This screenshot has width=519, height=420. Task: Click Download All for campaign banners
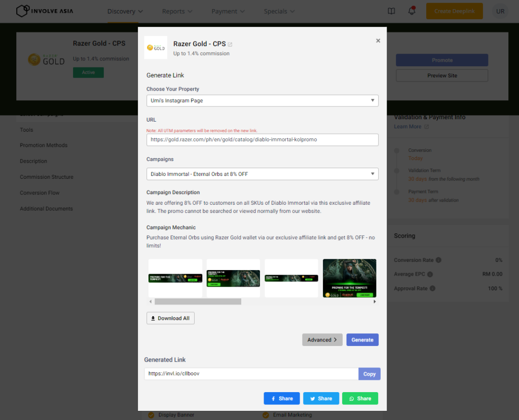point(170,318)
